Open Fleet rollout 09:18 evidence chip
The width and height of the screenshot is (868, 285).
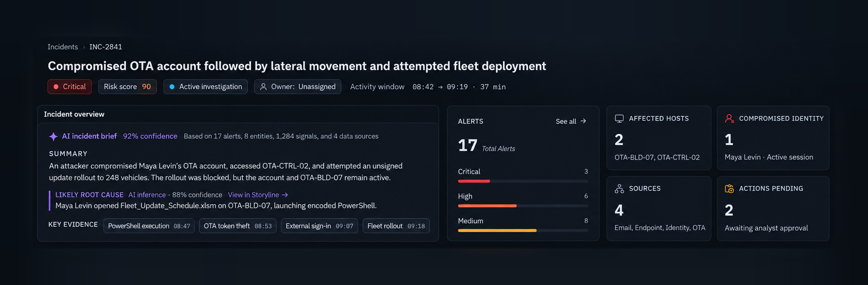[396, 226]
